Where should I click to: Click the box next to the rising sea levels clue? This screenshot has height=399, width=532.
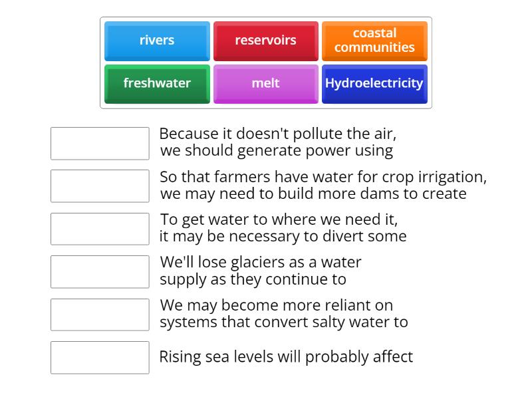(99, 358)
